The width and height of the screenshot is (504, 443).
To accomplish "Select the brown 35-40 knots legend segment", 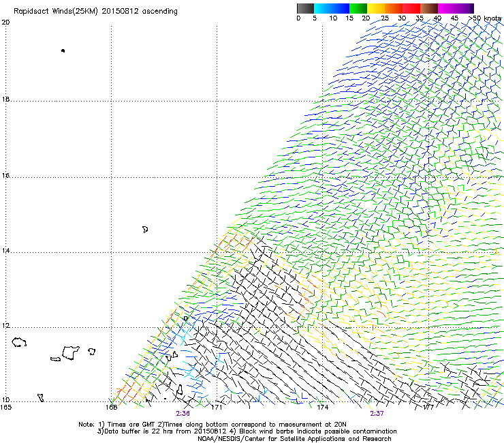I will (429, 8).
